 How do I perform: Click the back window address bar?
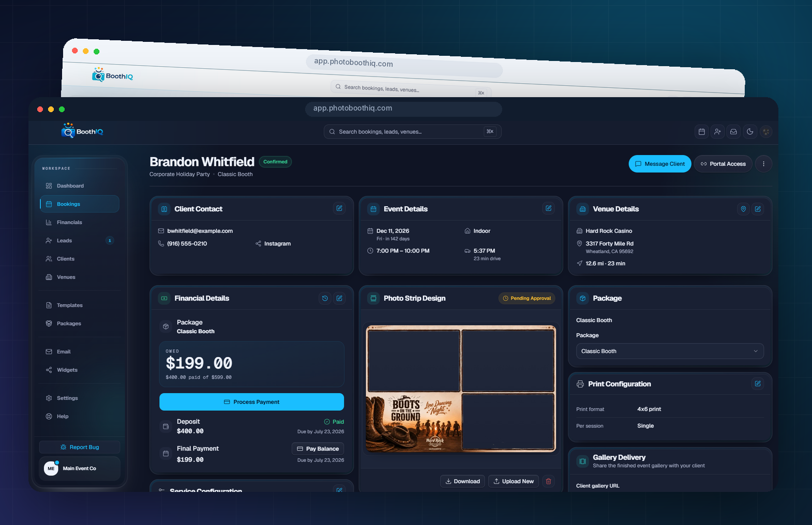tap(405, 65)
